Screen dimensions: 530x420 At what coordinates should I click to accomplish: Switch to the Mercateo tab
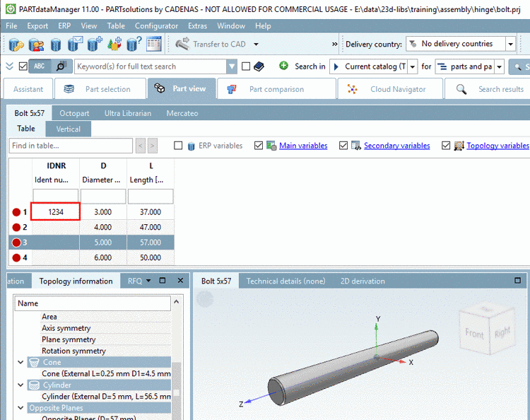[x=182, y=113]
